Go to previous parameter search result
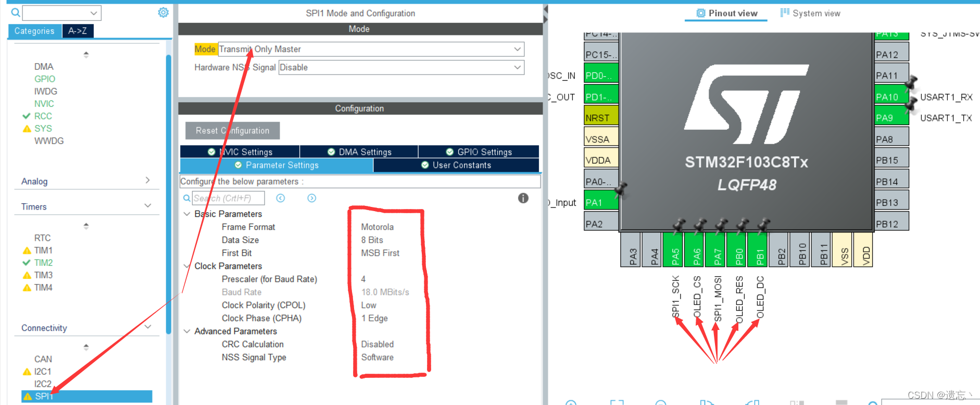Screen dimensions: 980x405 (281, 198)
